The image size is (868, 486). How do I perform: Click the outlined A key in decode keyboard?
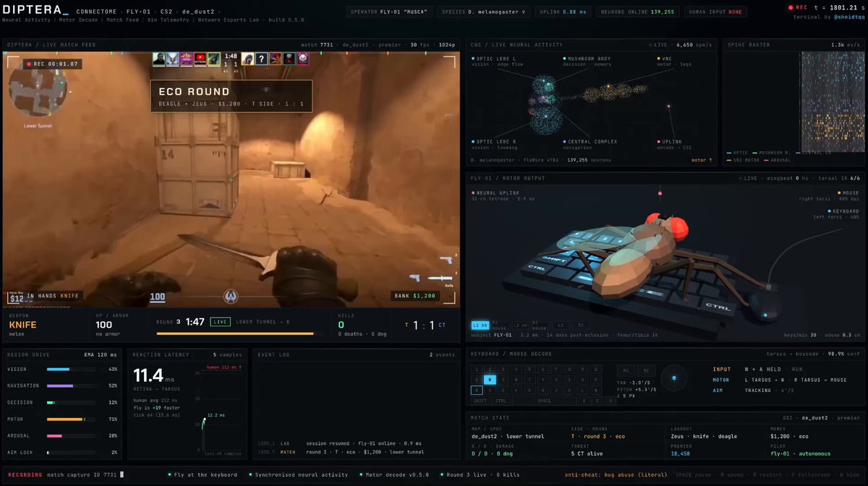click(x=477, y=389)
